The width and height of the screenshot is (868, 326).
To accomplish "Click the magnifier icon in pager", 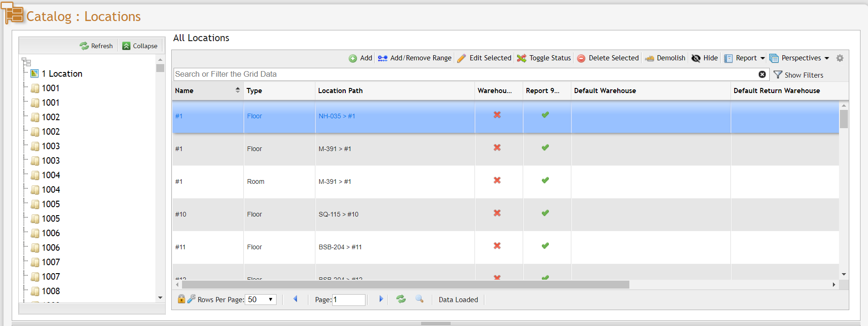I will coord(420,299).
